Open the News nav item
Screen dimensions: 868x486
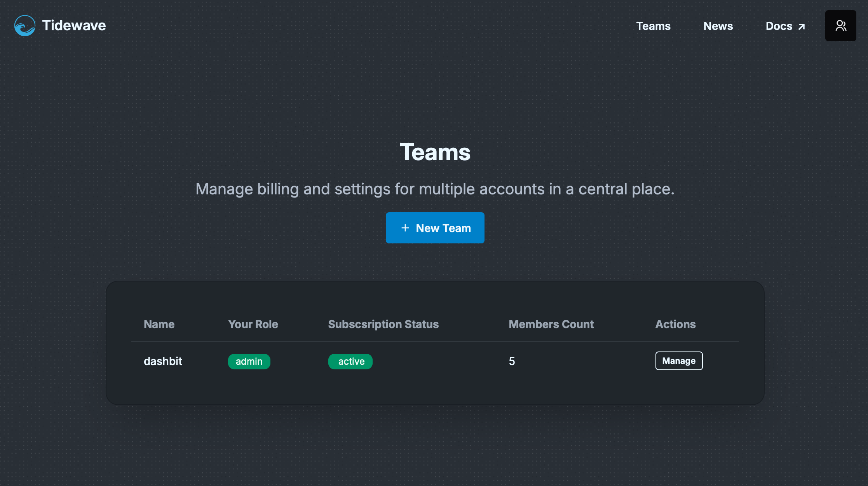pyautogui.click(x=718, y=26)
